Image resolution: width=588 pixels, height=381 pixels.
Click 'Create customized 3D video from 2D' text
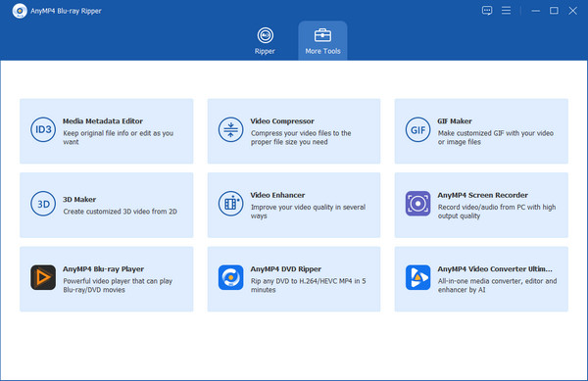[120, 212]
